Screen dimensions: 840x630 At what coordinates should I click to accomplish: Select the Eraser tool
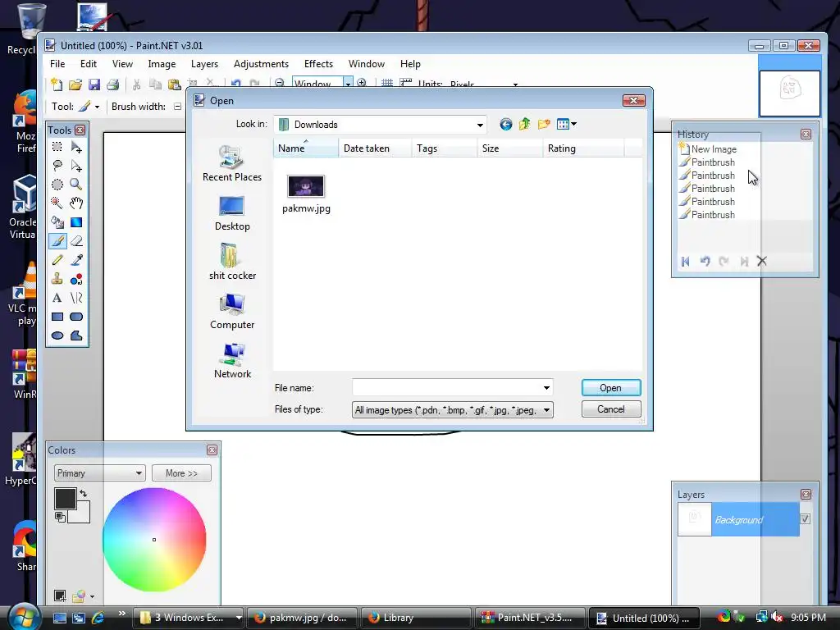(76, 241)
